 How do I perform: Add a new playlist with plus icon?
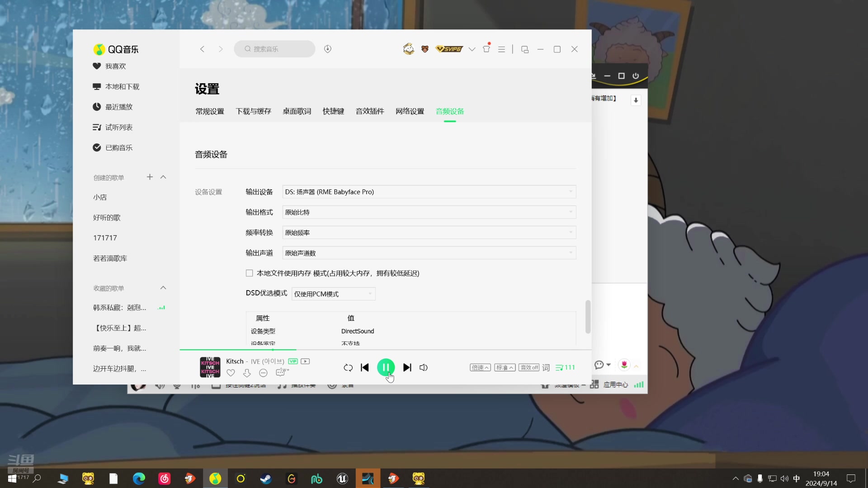pyautogui.click(x=150, y=177)
